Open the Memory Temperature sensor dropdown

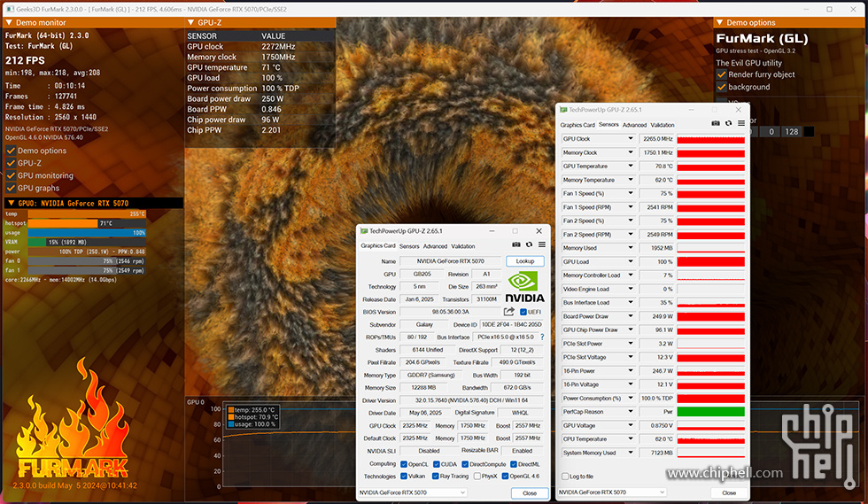(630, 180)
